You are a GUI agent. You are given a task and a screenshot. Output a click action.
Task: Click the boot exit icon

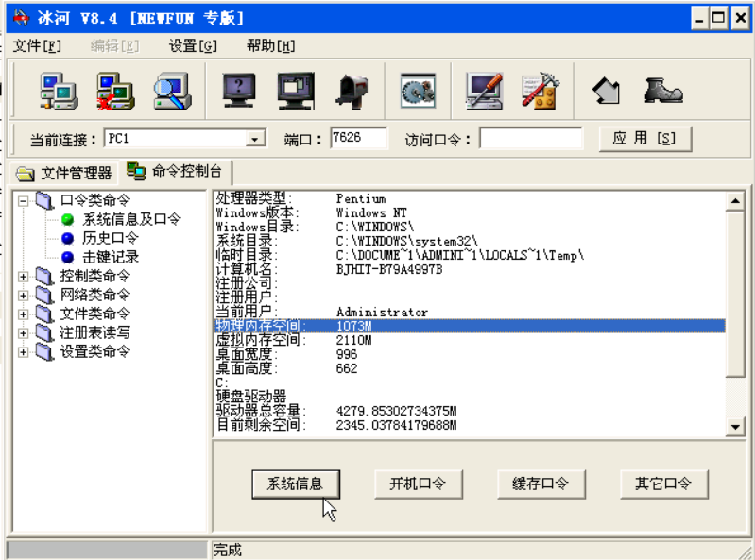663,91
